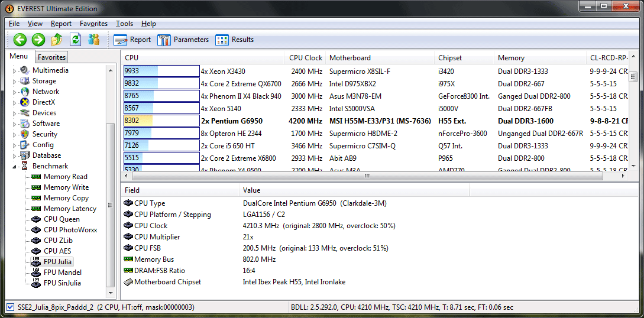
Task: Open the View menu
Action: tap(35, 24)
